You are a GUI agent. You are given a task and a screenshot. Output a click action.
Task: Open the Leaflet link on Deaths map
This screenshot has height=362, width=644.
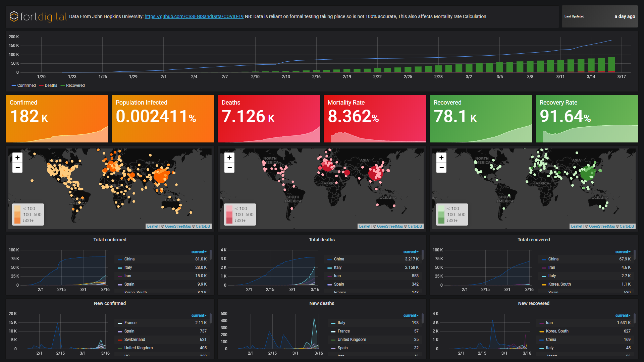click(x=365, y=226)
